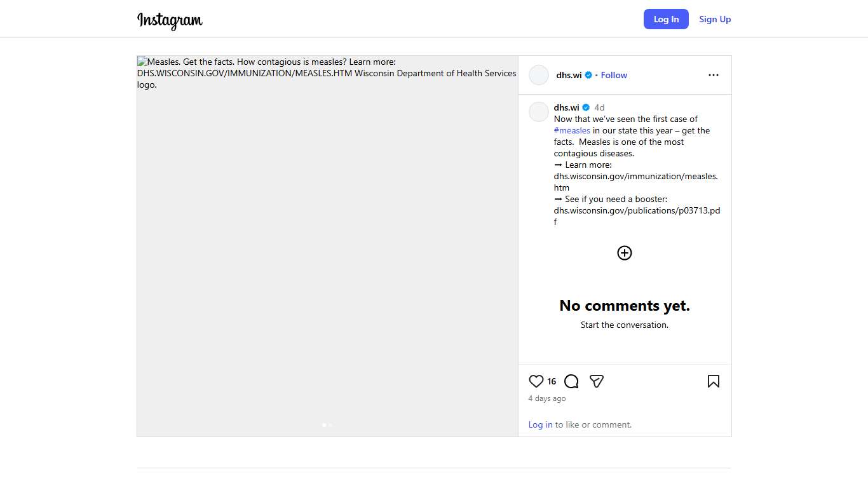
Task: Click the dhs.wi avatar beside the caption
Action: tap(538, 112)
